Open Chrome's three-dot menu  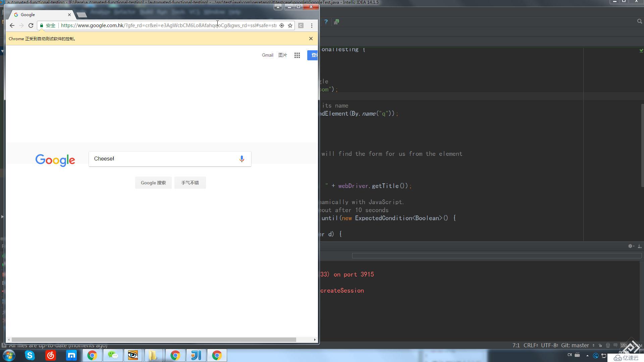(312, 25)
